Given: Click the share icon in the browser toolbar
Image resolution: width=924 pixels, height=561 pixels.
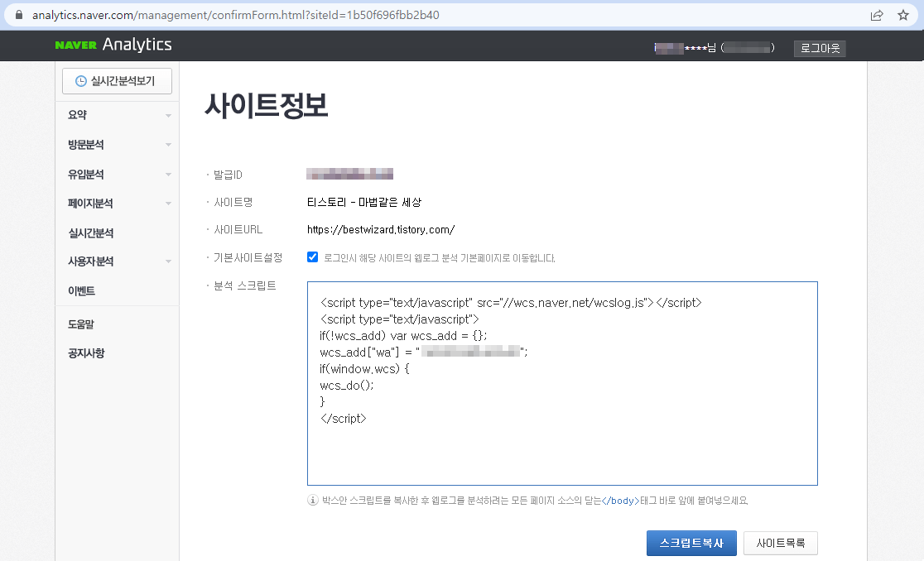Looking at the screenshot, I should tap(877, 14).
